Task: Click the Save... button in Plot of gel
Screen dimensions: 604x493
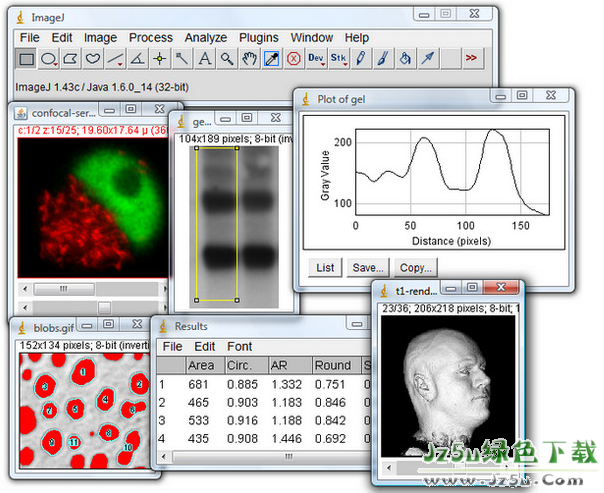Action: tap(368, 268)
